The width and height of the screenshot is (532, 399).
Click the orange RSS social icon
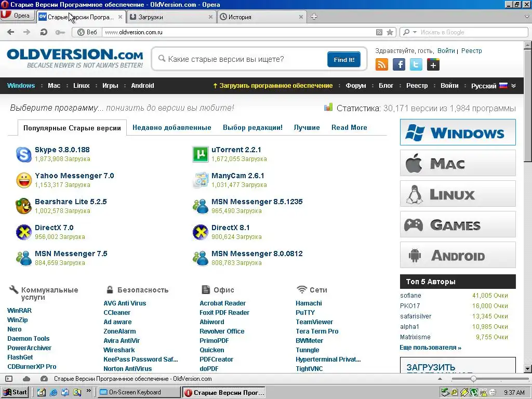tap(382, 64)
